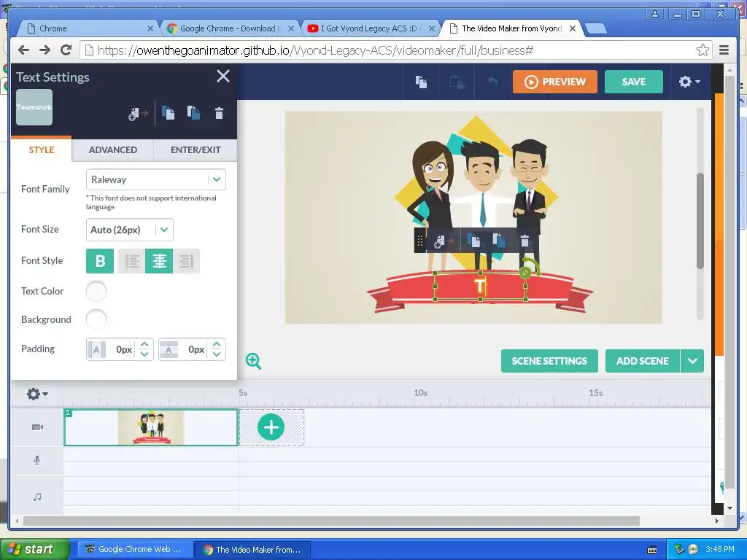Open SCENE SETTINGS
The image size is (747, 560).
coord(549,361)
